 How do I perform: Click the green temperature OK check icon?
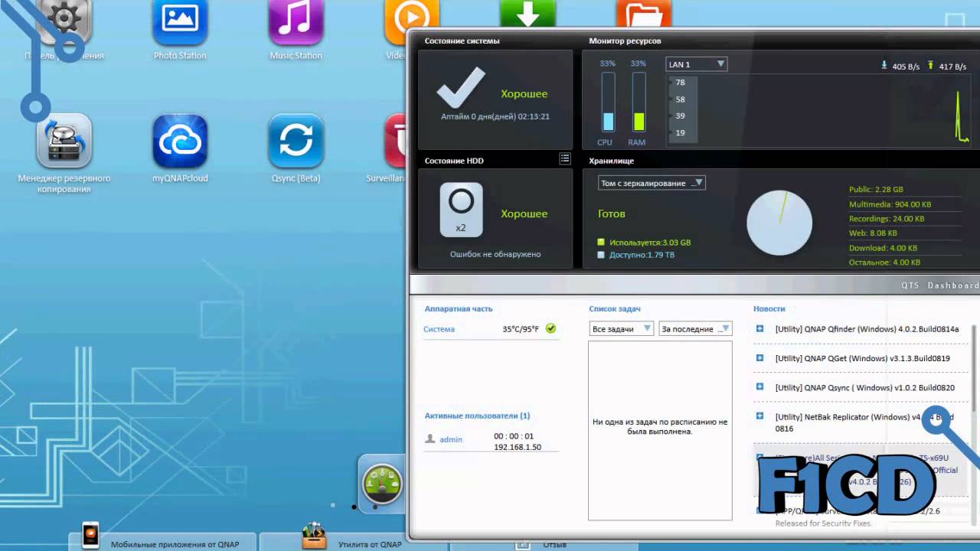click(x=550, y=328)
